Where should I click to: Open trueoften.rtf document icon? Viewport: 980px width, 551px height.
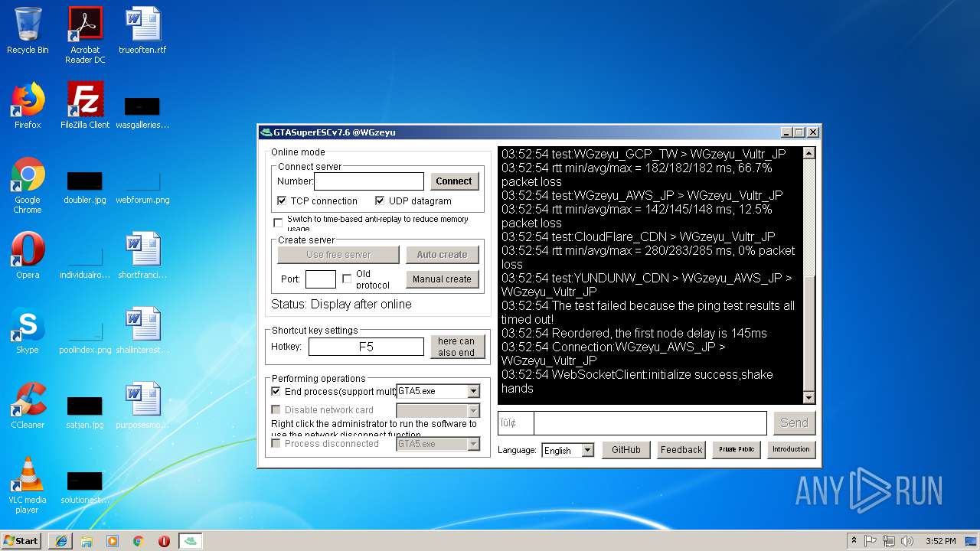(142, 31)
